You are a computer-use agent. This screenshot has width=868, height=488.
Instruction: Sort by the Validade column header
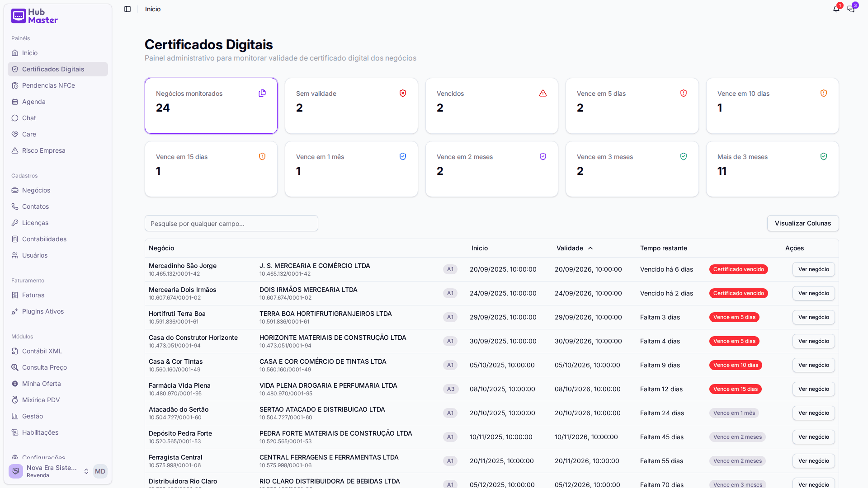click(x=574, y=248)
